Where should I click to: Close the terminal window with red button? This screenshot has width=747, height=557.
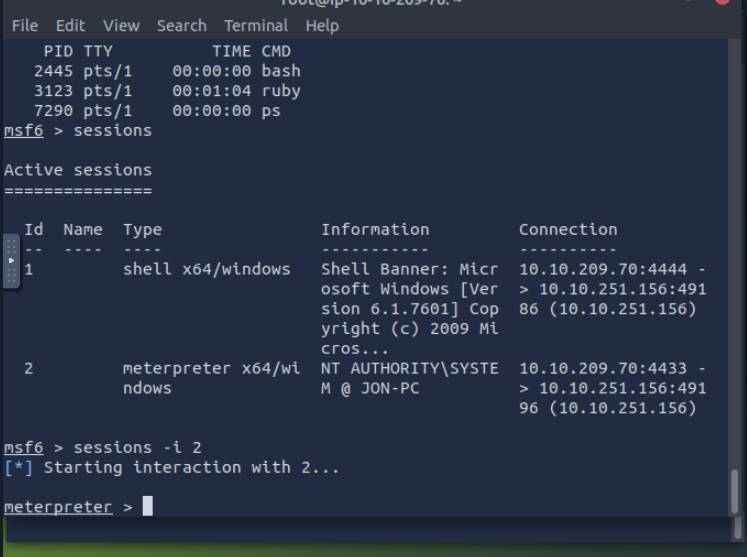[726, 2]
